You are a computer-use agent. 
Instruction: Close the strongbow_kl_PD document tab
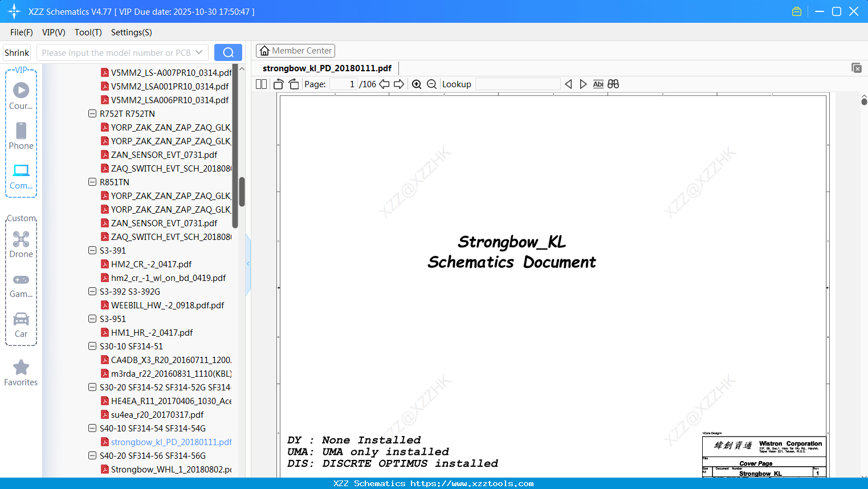(856, 68)
